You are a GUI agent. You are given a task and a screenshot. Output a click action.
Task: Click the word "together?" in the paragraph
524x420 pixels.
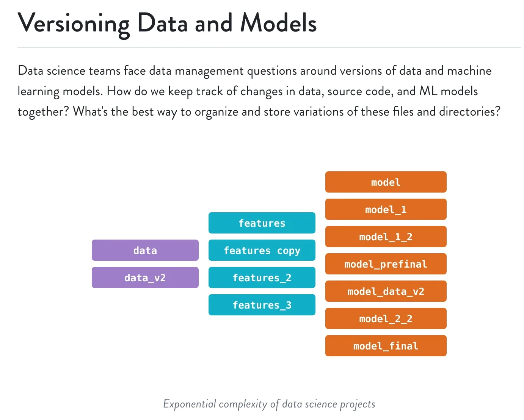point(43,112)
